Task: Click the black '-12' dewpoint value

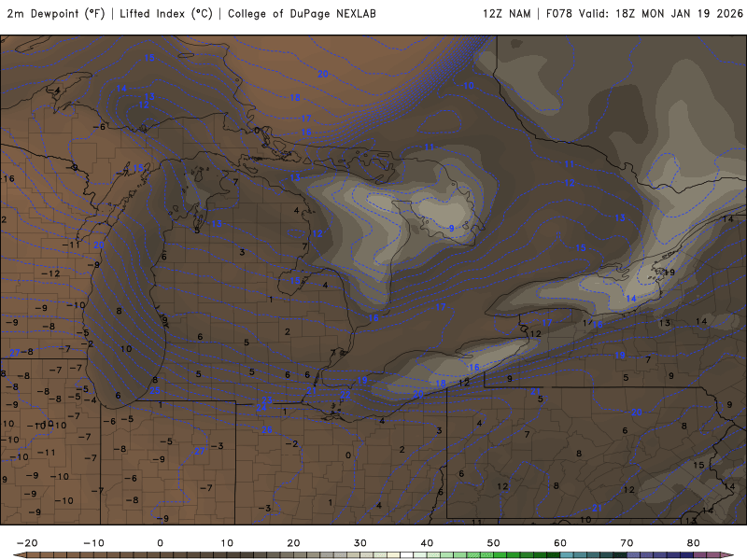Action: point(50,273)
